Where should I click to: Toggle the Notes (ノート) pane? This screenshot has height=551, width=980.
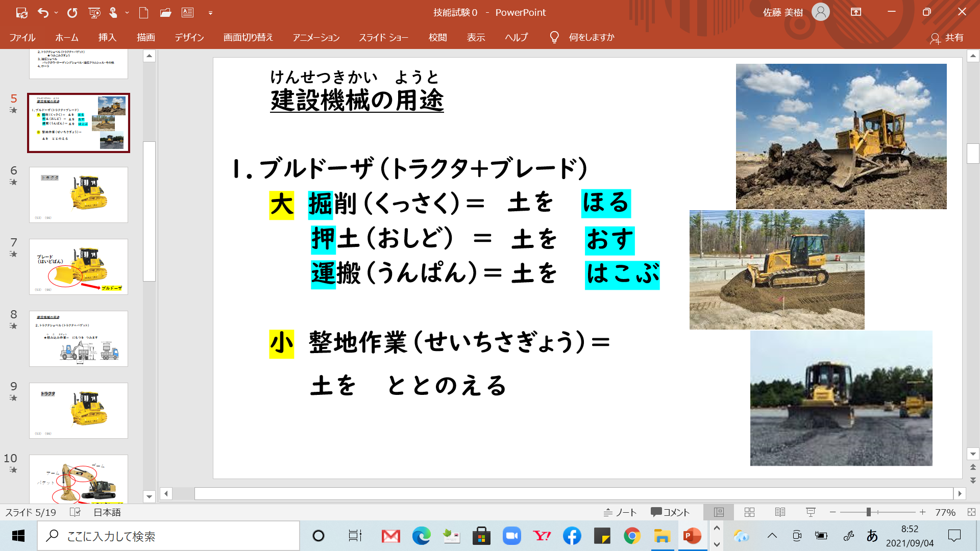[x=620, y=512]
